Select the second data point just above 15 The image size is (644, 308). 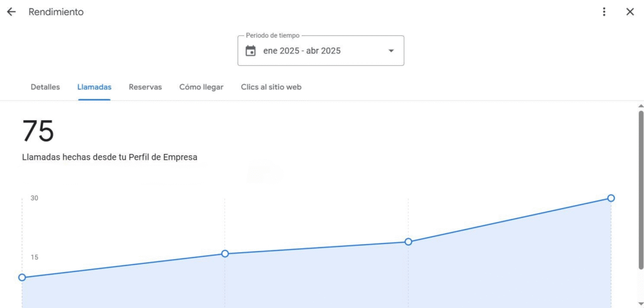point(225,254)
